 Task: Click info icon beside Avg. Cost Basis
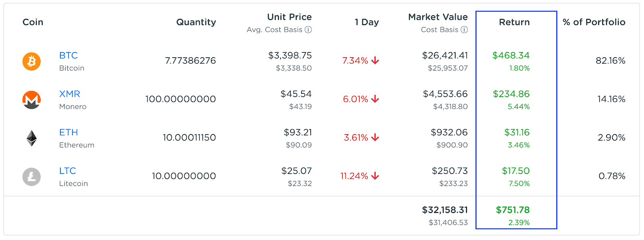[x=308, y=30]
